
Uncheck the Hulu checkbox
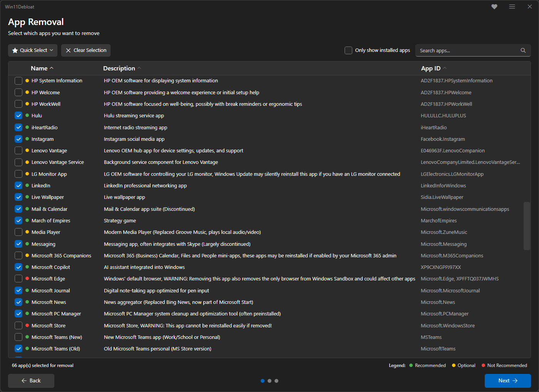[18, 116]
